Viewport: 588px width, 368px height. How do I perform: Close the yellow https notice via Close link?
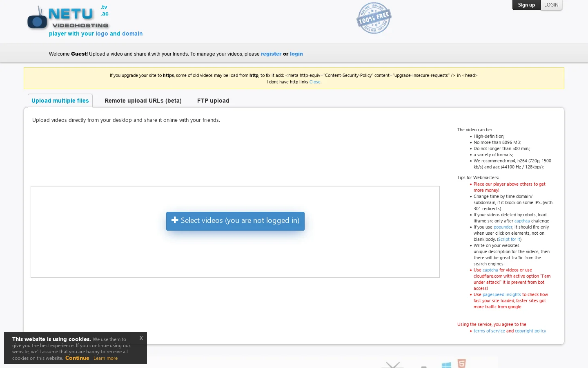coord(315,82)
